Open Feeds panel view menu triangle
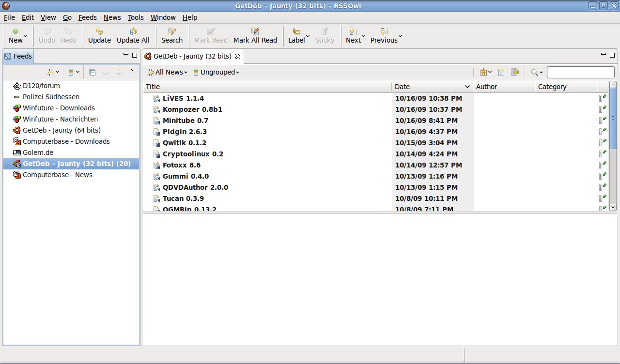This screenshot has height=364, width=620. 133,70
